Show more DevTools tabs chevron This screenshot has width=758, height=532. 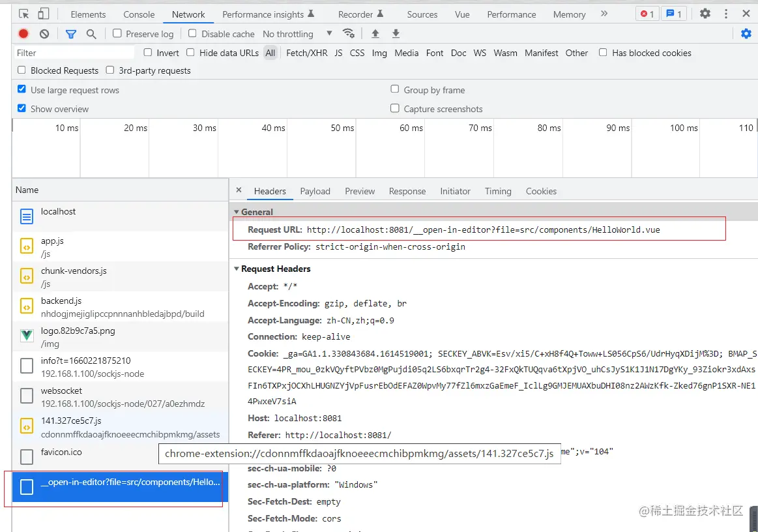pos(604,14)
